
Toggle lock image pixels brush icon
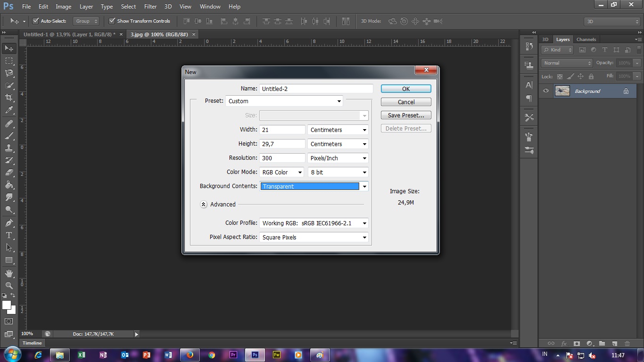coord(570,76)
